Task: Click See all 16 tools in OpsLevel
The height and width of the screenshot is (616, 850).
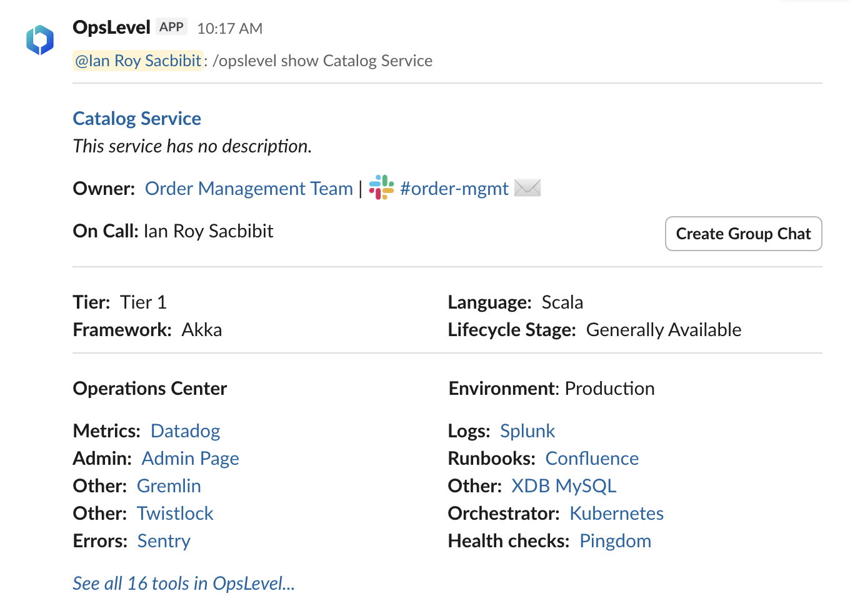Action: click(x=184, y=584)
